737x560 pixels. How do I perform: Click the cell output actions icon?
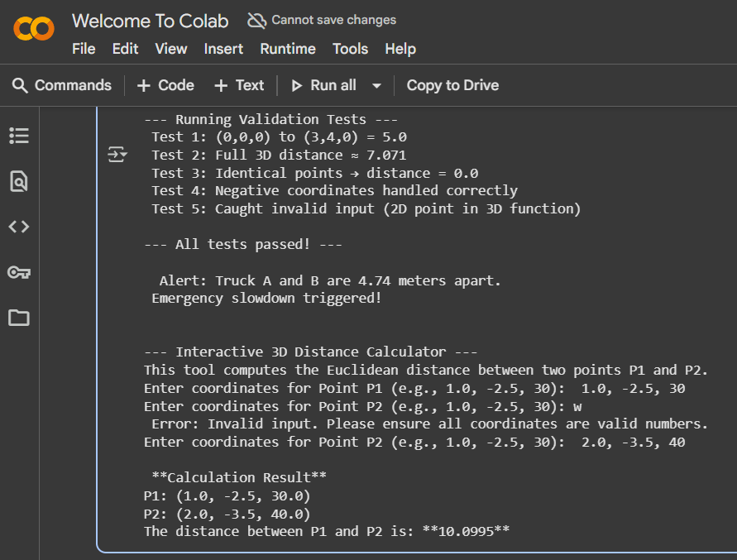click(117, 154)
